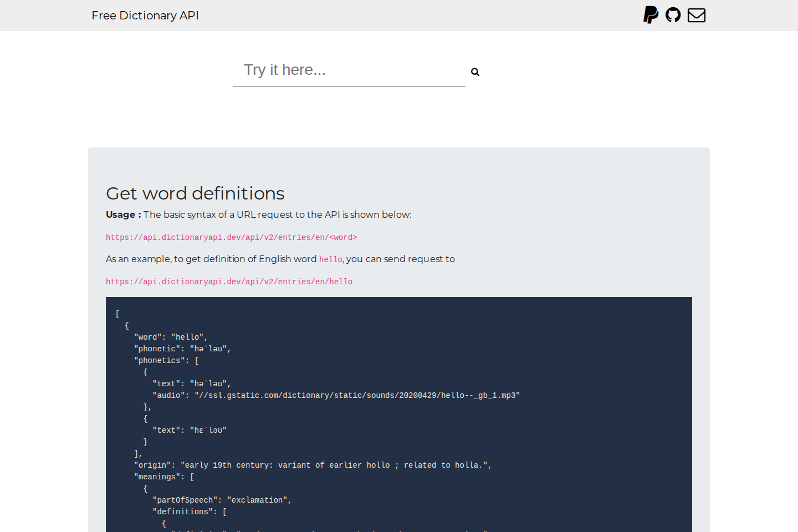Select the highlighted word hello
This screenshot has height=532, width=798.
330,259
